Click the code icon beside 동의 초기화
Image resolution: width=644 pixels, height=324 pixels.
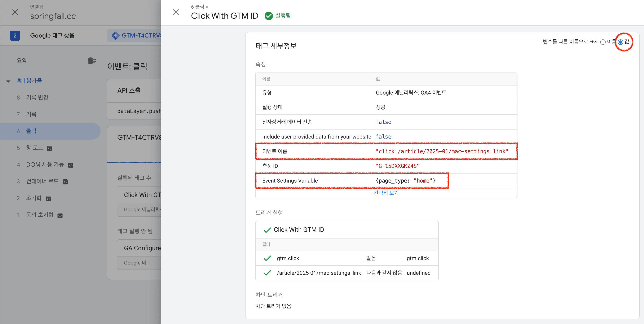pos(60,215)
